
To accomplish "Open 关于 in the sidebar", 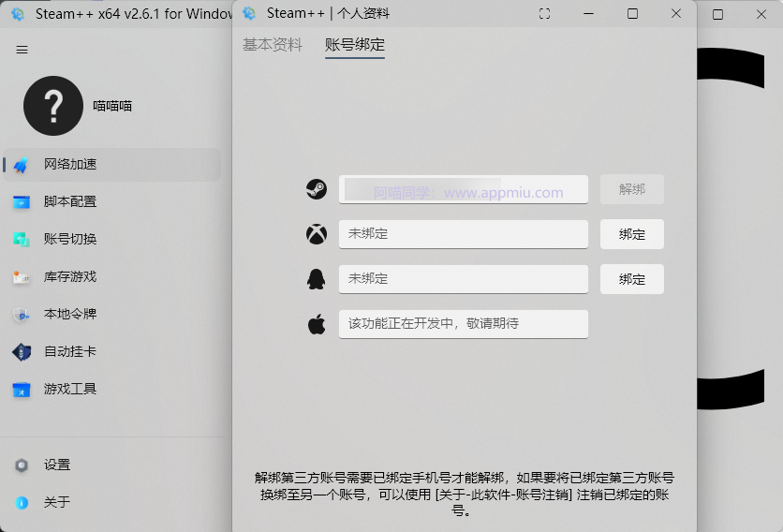I will (111, 503).
